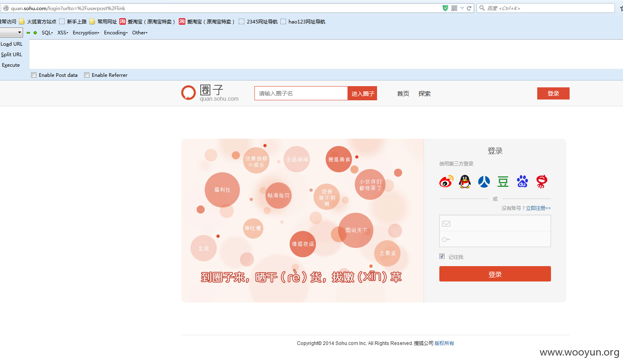Log in with Baidu paw icon
Viewport: 623px width, 364px height.
pyautogui.click(x=522, y=182)
